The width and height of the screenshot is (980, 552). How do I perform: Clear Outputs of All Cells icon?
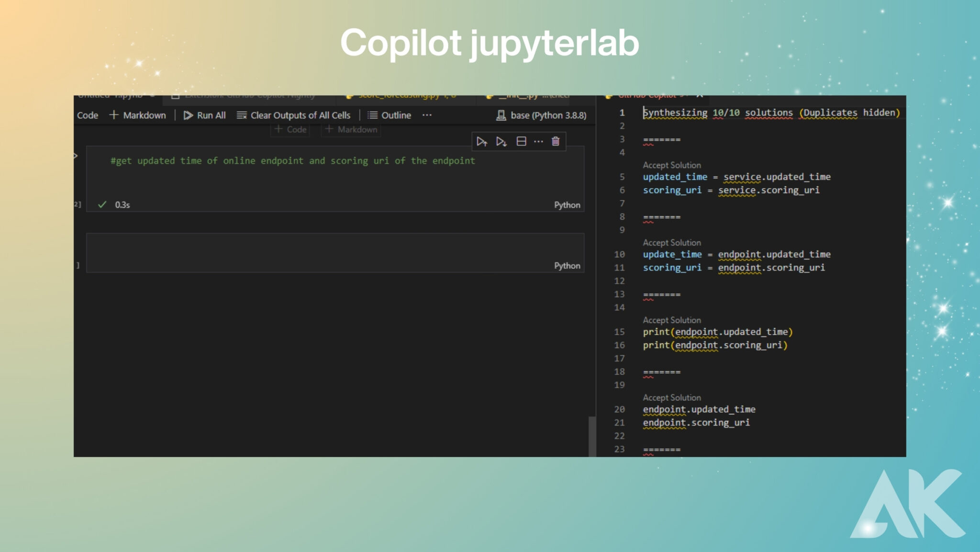coord(293,115)
